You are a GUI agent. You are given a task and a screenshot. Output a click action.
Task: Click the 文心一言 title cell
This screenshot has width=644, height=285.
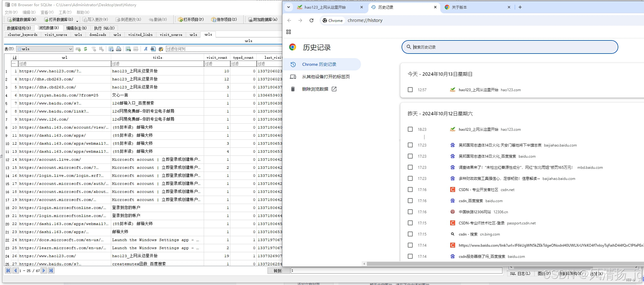click(x=157, y=95)
